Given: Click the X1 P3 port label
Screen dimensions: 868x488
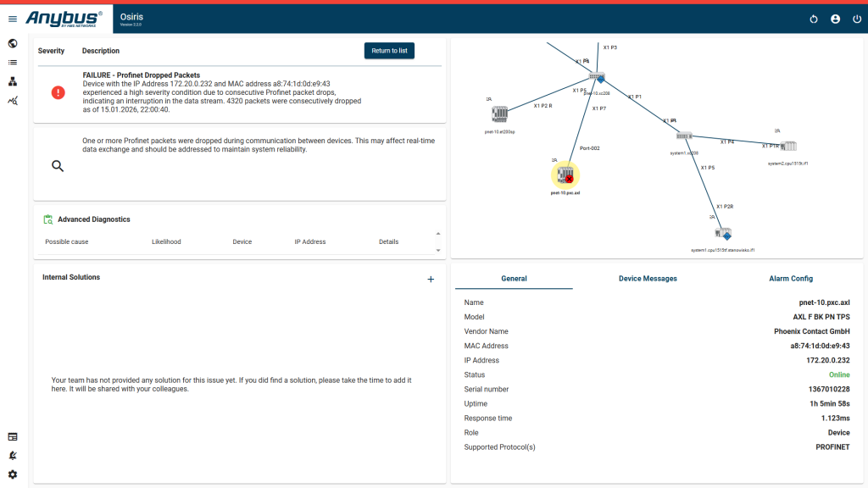Looking at the screenshot, I should (x=610, y=47).
